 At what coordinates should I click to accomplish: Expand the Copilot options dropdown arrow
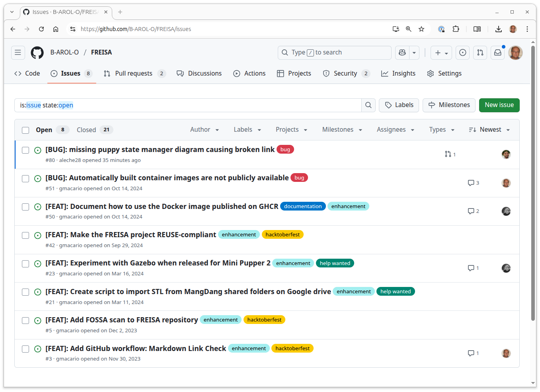point(414,53)
